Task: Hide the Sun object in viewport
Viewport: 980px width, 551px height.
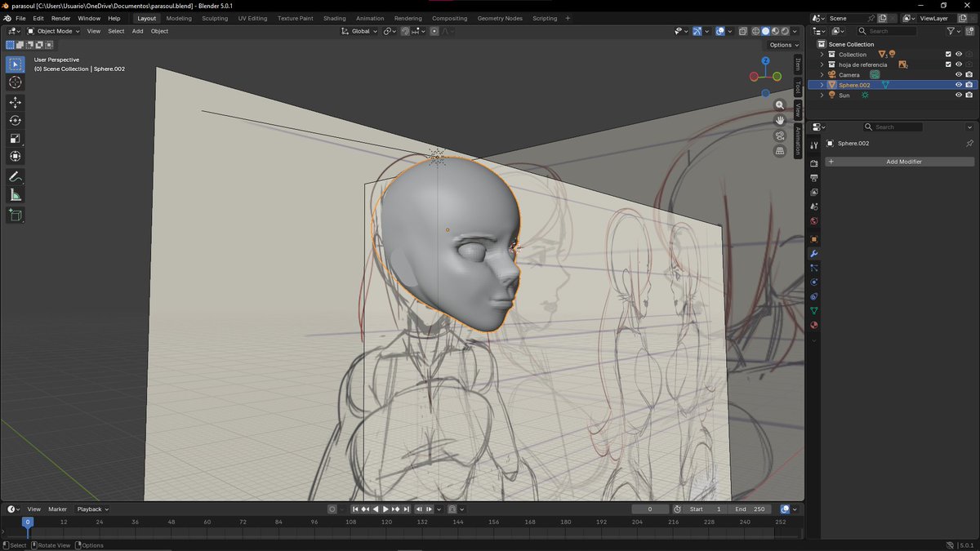Action: [959, 95]
